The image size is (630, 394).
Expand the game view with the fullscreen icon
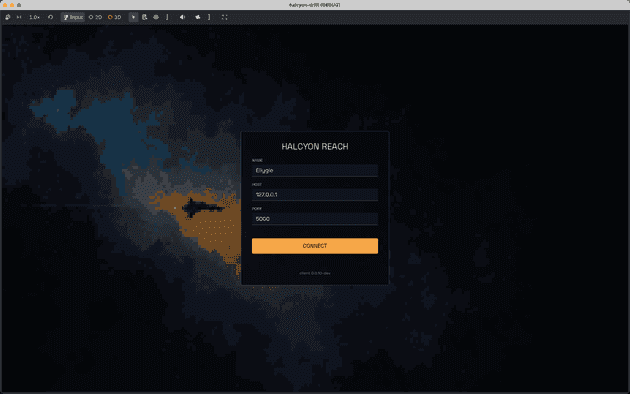(x=225, y=17)
